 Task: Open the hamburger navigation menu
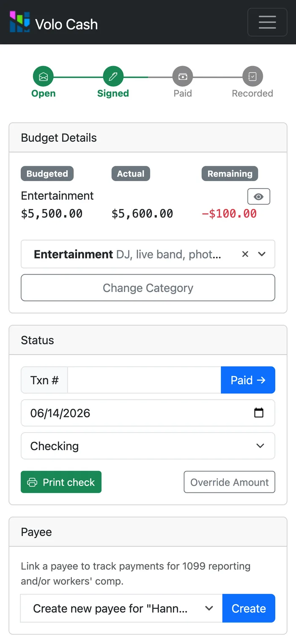[267, 22]
